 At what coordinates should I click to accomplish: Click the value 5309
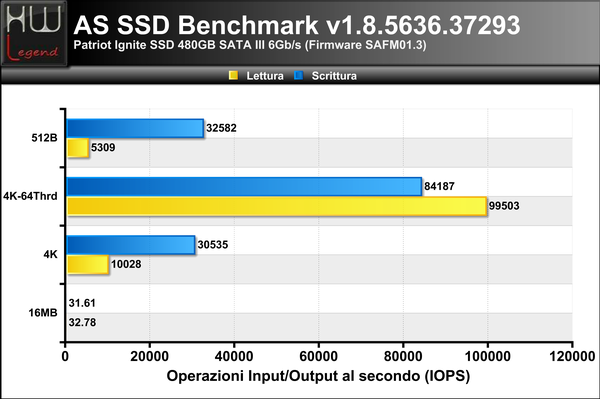click(x=103, y=148)
